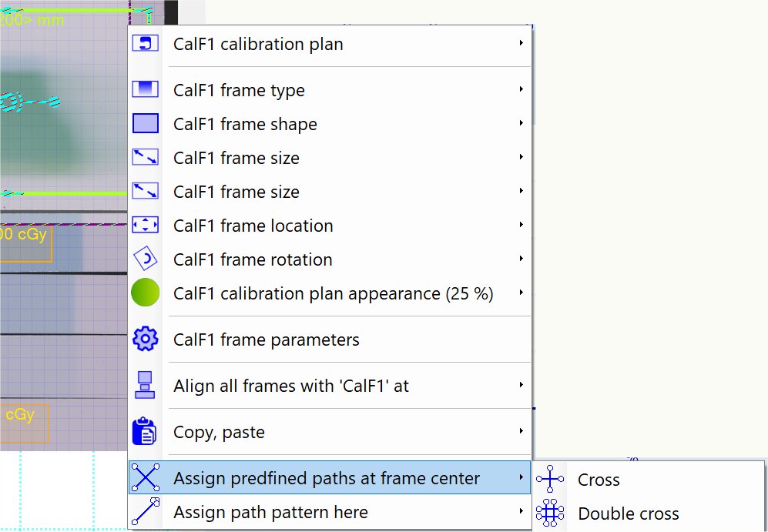Click the frame shape rectangle icon
Image resolution: width=768 pixels, height=532 pixels.
pyautogui.click(x=145, y=124)
